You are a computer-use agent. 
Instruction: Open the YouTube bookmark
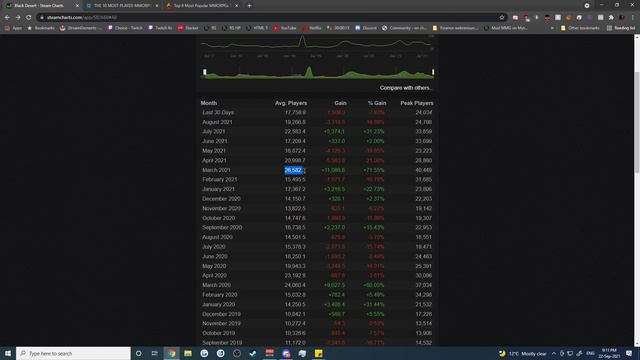(285, 28)
